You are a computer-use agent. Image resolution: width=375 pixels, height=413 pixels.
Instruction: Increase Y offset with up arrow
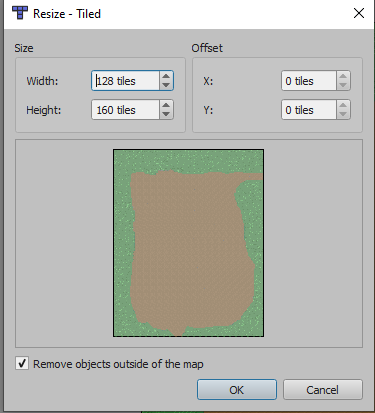tap(343, 105)
